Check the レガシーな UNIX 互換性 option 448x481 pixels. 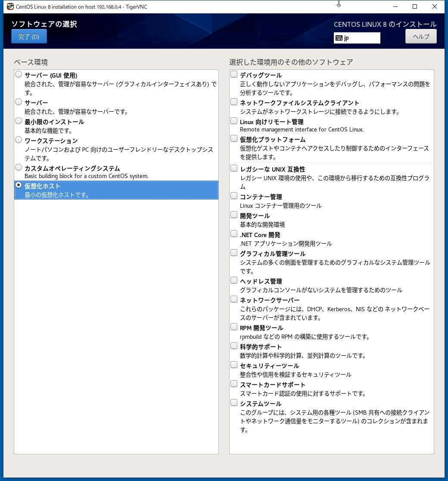[x=234, y=169]
